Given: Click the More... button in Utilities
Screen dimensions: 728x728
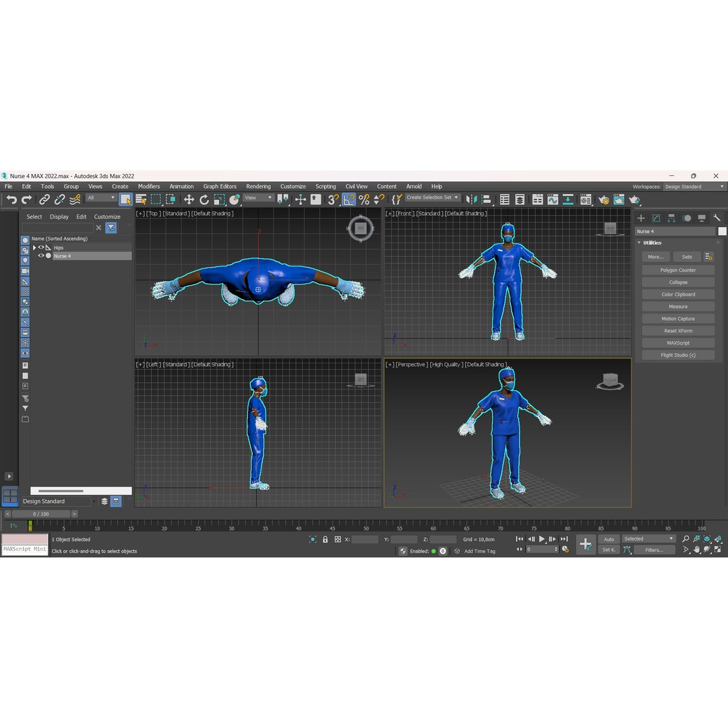Looking at the screenshot, I should (656, 257).
